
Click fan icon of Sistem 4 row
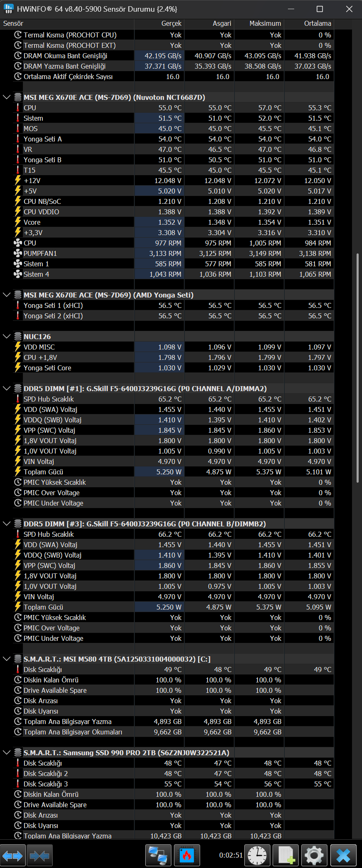pyautogui.click(x=18, y=274)
